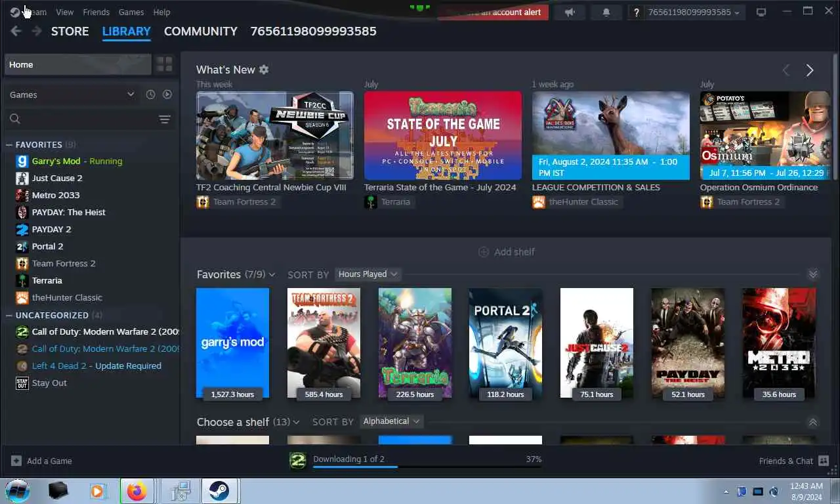The height and width of the screenshot is (504, 840).
Task: Click Terraria tag under State of the Game
Action: pyautogui.click(x=389, y=202)
